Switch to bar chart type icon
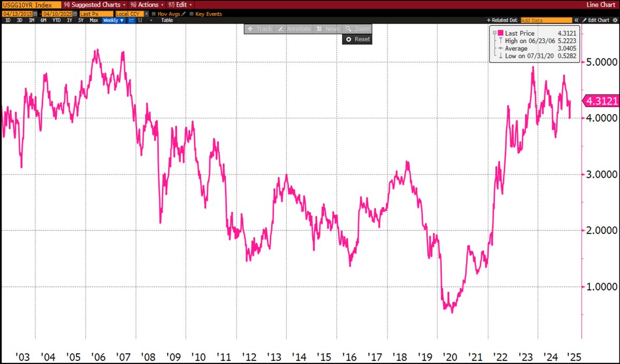Image resolution: width=620 pixels, height=364 pixels. 140,20
